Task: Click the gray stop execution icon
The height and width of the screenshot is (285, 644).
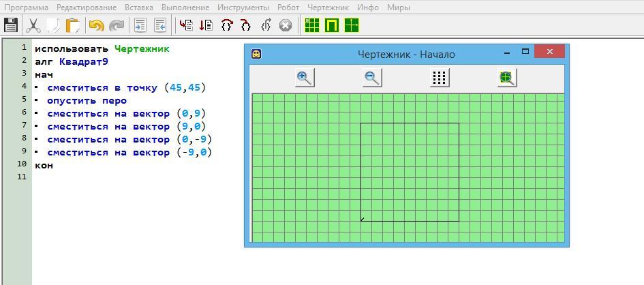Action: (286, 25)
